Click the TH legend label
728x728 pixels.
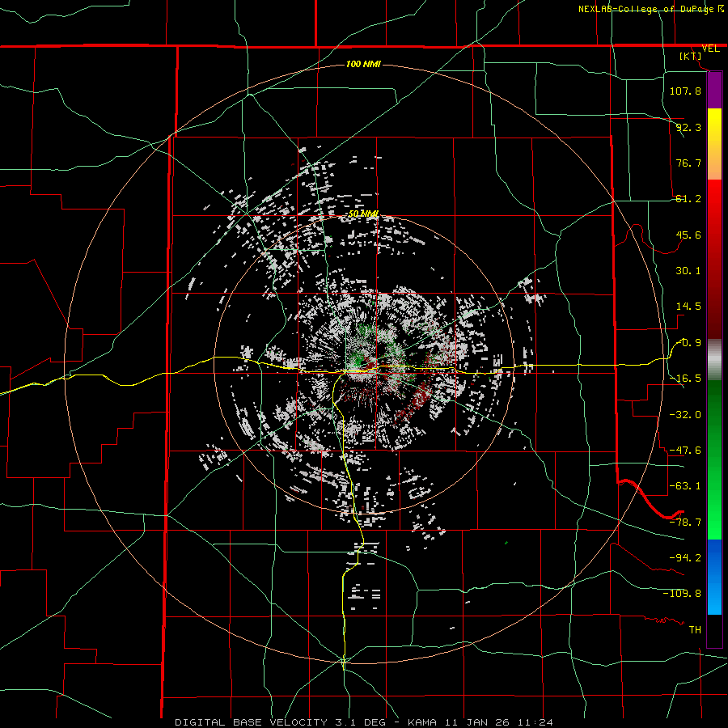[x=695, y=629]
